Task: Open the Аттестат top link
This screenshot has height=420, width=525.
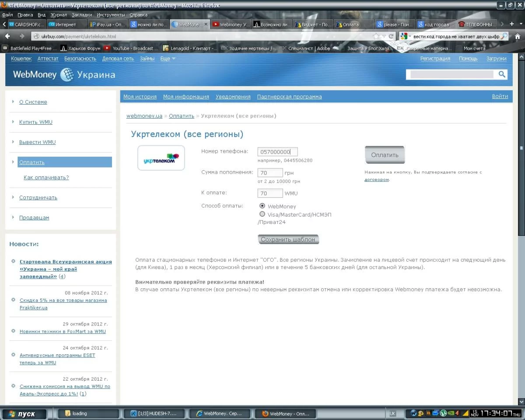Action: 48,59
